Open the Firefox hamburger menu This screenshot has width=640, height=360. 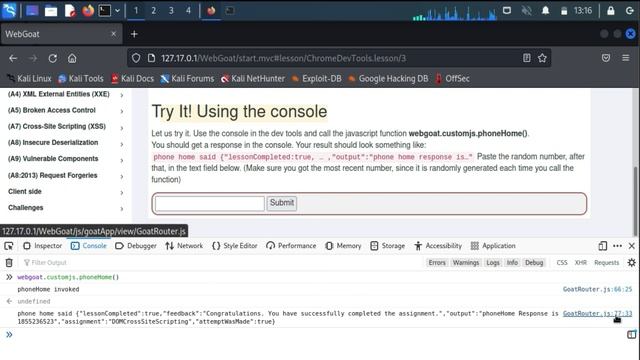[x=625, y=58]
